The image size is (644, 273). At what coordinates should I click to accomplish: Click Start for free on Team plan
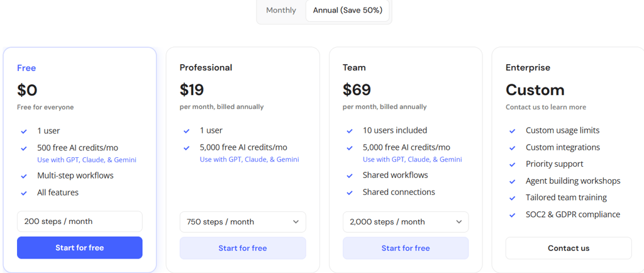(406, 248)
